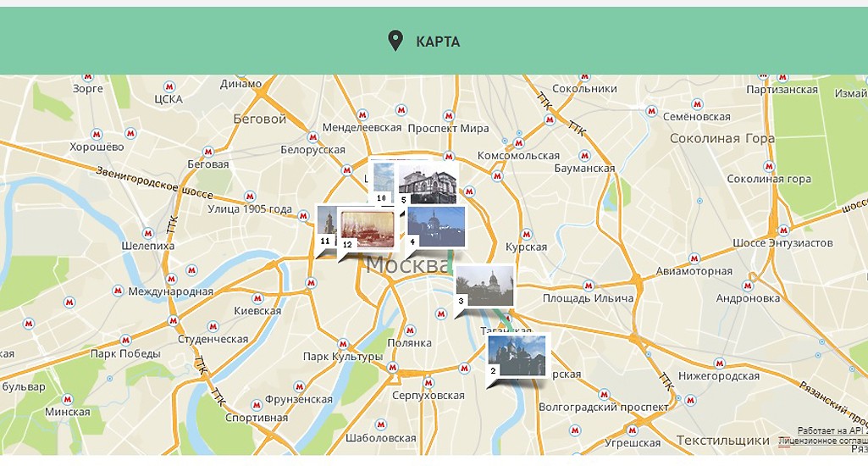The width and height of the screenshot is (868, 466).
Task: Click the Парк Культуры metro icon
Action: click(x=342, y=344)
